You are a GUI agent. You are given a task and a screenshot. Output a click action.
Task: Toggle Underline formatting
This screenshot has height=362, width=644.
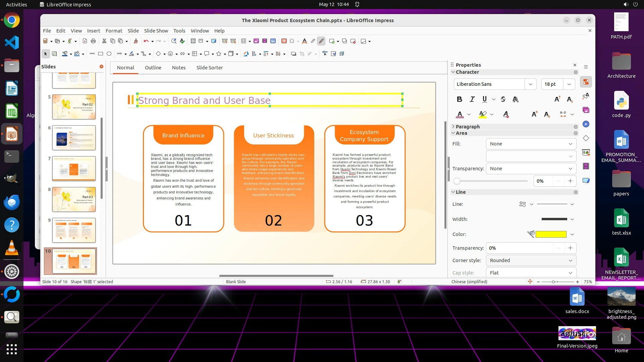(x=484, y=99)
